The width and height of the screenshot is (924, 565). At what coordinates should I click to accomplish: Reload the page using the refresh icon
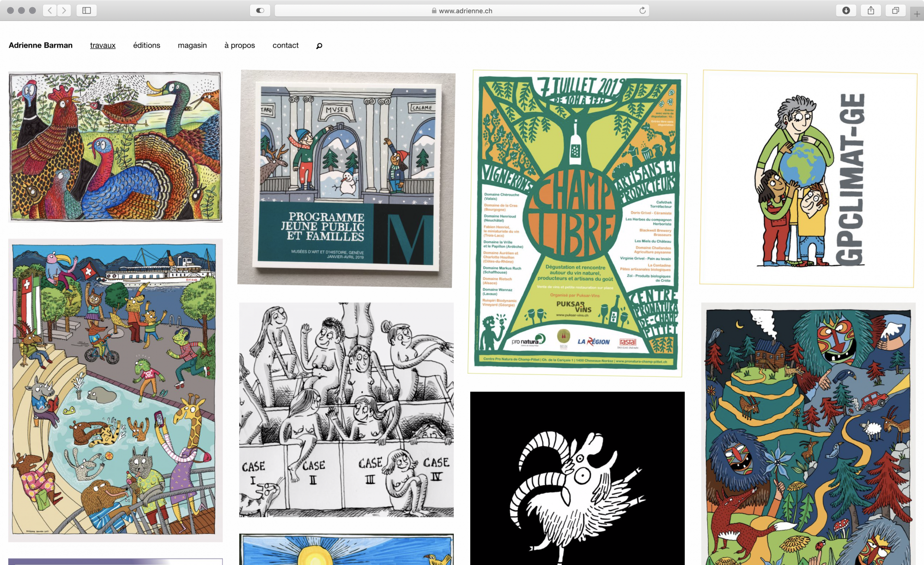642,10
